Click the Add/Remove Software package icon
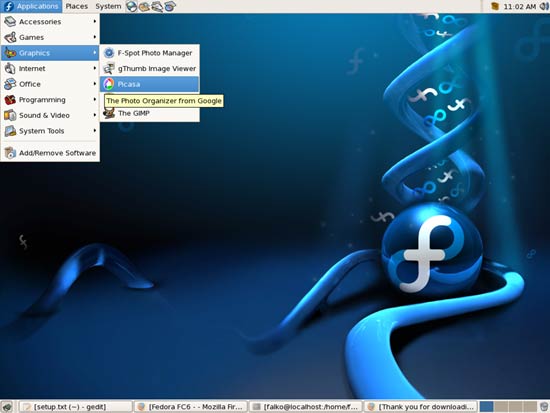Viewport: 550px width, 413px height. point(10,153)
